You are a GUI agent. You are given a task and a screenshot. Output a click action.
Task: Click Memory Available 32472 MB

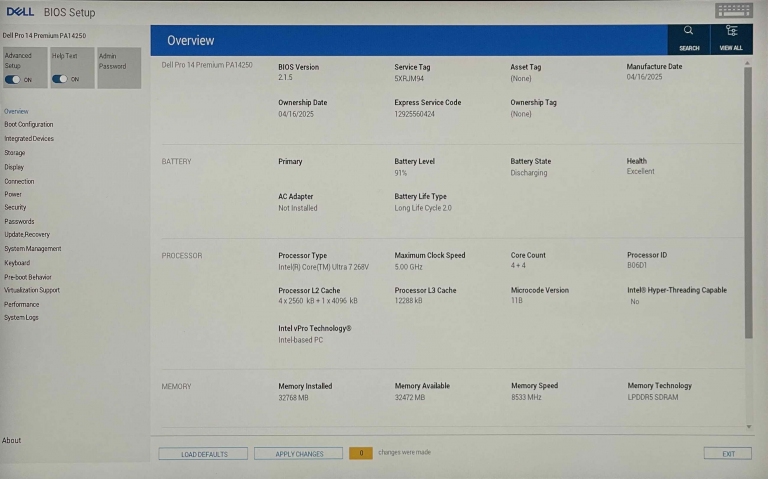coord(410,398)
